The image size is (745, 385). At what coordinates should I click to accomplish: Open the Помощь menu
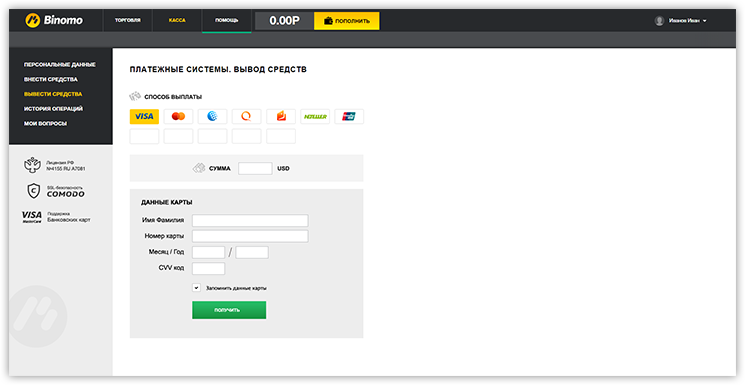point(227,20)
